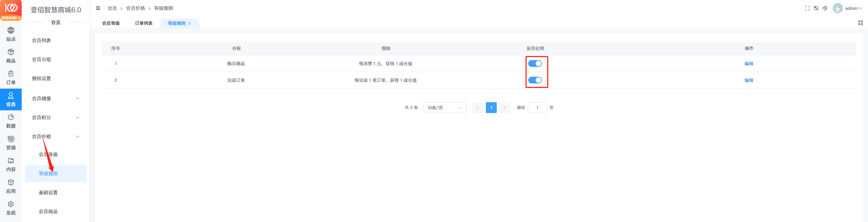Viewport: 868px width, 222px height.
Task: Click the 是否启用 column header
Action: click(535, 48)
